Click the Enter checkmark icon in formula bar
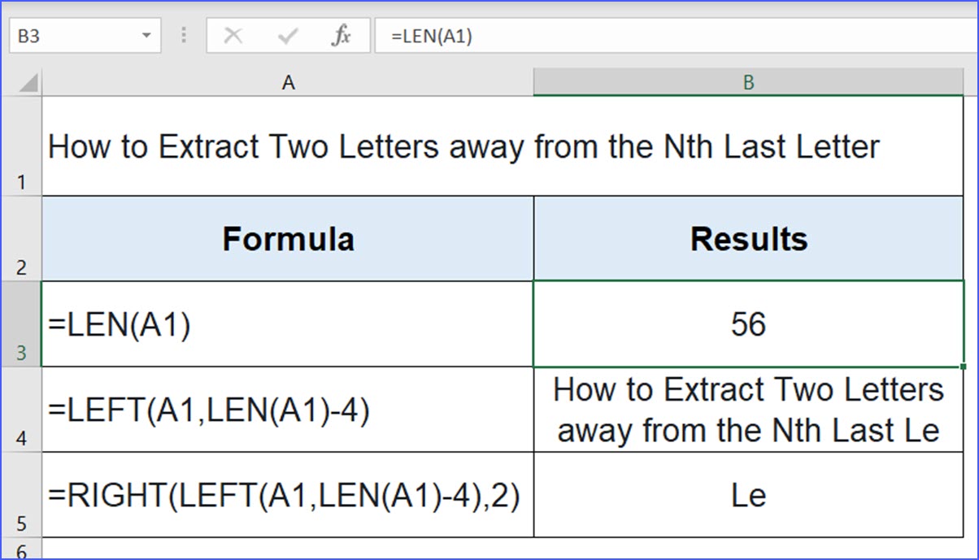Viewport: 979px width, 560px height. pyautogui.click(x=287, y=35)
